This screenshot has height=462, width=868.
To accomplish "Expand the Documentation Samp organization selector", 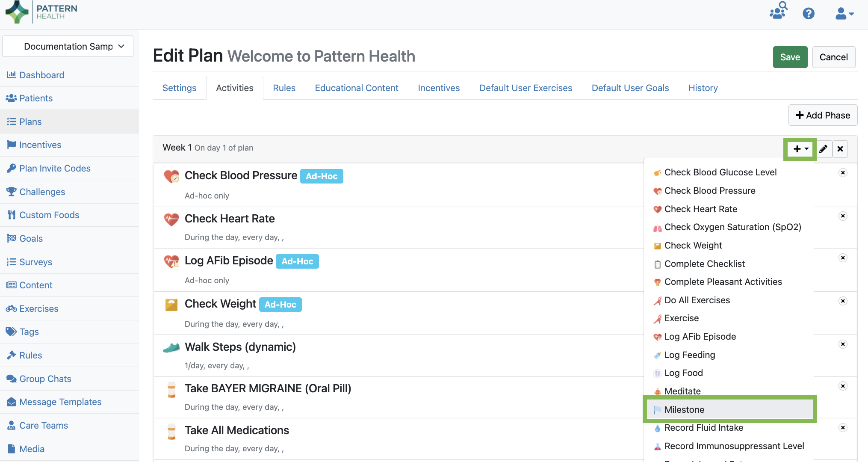I will [x=68, y=46].
